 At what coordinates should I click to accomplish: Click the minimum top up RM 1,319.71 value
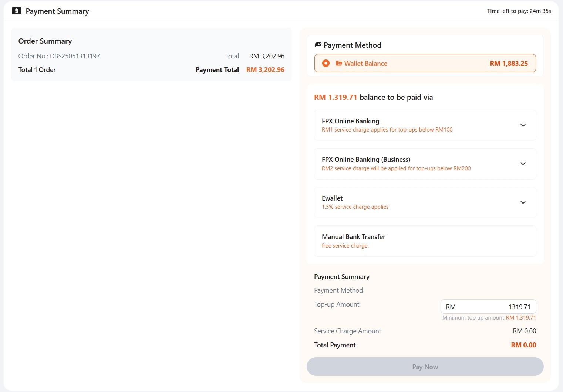coord(521,318)
